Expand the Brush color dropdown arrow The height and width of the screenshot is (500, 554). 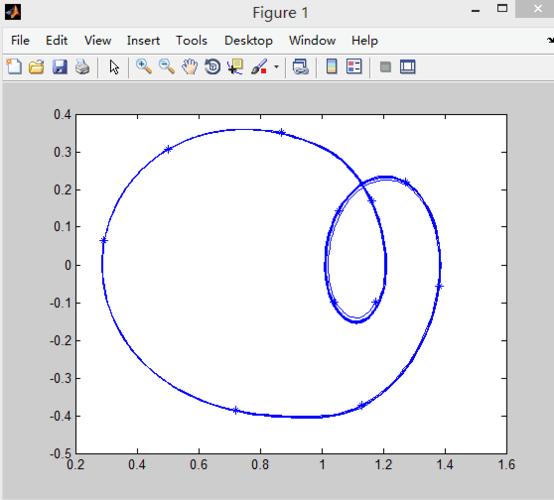tap(276, 67)
